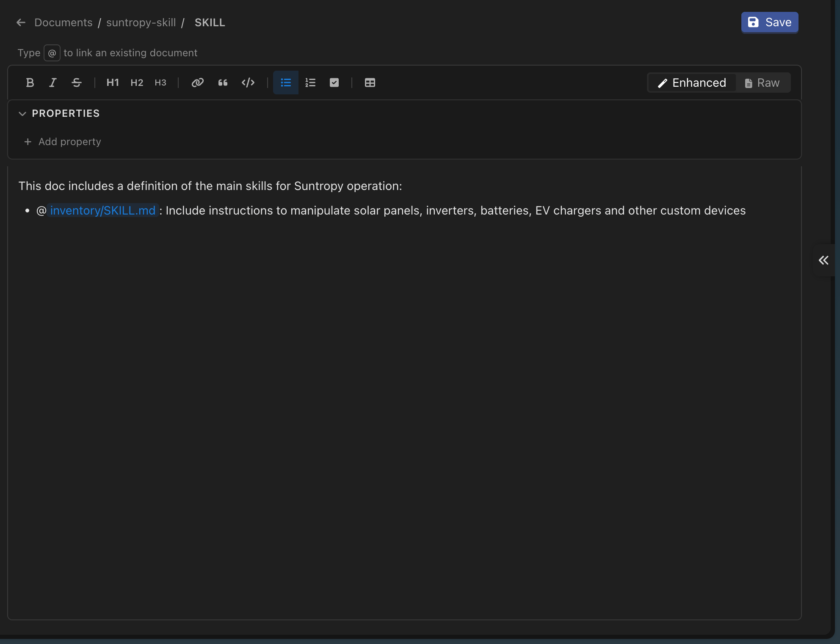Click Add property
The image size is (840, 644).
tap(63, 142)
